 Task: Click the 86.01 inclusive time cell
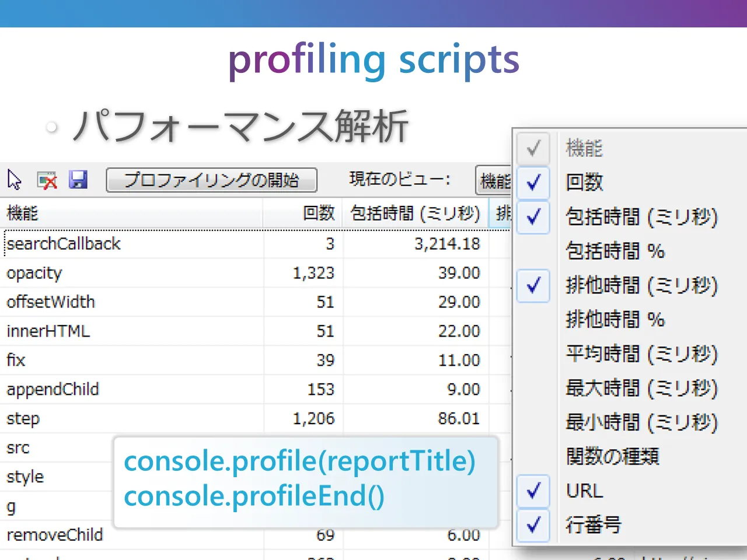(x=459, y=419)
